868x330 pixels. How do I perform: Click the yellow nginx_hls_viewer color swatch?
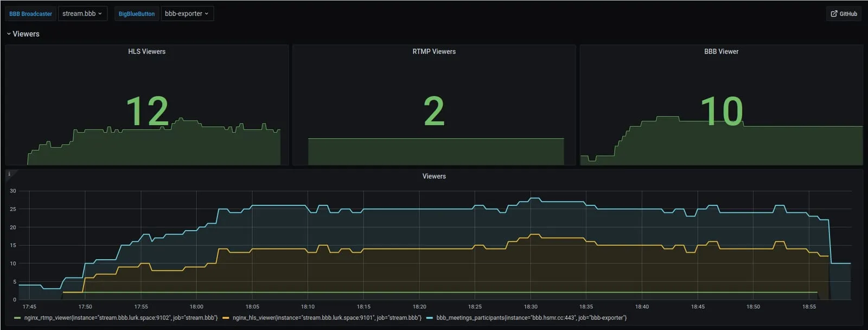point(226,318)
